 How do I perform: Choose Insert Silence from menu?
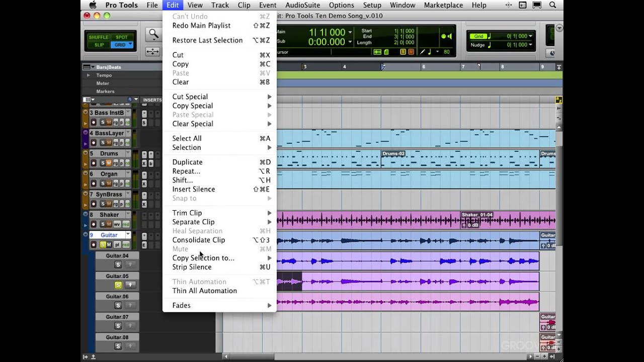click(194, 189)
